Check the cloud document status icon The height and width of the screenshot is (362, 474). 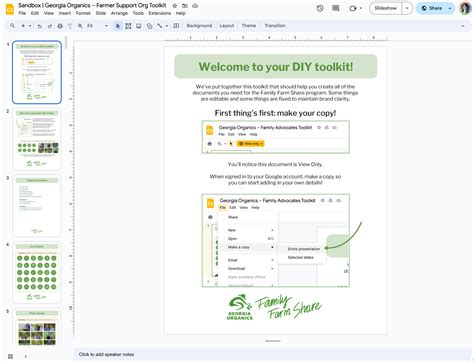[x=195, y=6]
